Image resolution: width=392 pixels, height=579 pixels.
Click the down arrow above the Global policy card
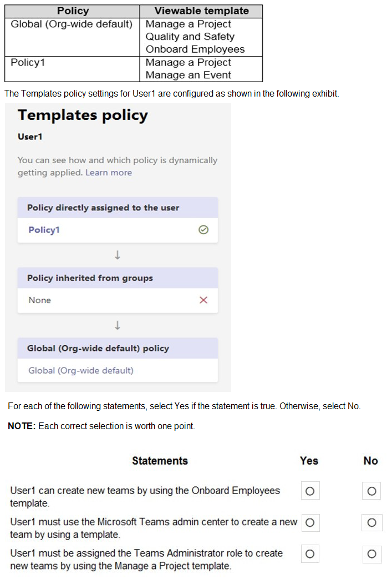[118, 325]
